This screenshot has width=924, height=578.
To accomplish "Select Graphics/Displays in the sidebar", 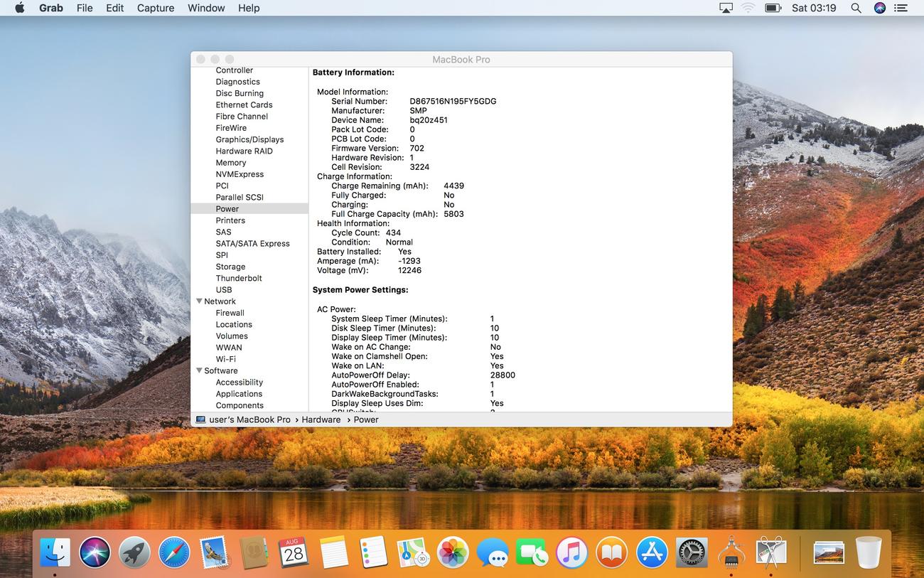I will [249, 139].
